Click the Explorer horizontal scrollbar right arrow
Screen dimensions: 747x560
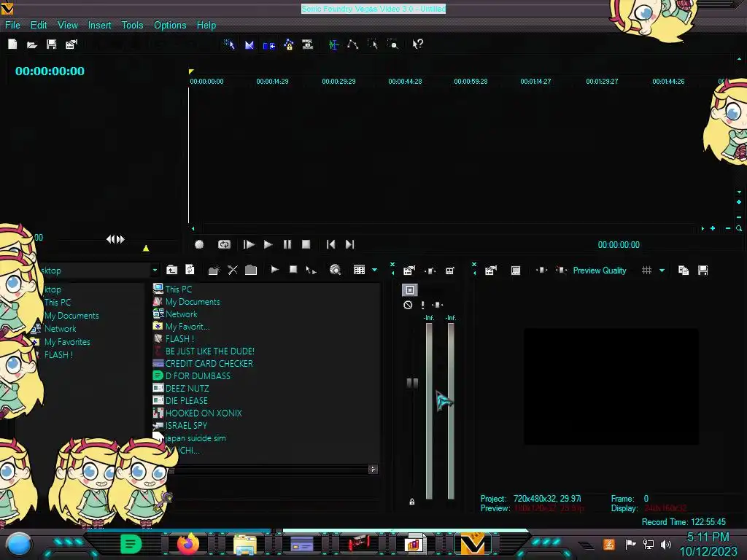tap(373, 470)
